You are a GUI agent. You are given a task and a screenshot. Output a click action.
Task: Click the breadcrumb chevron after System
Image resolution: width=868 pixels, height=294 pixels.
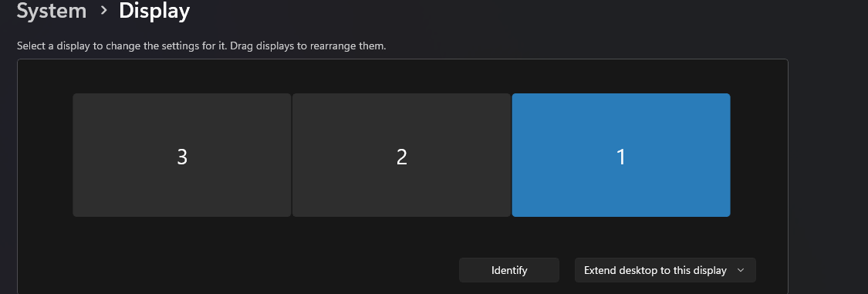click(x=103, y=11)
